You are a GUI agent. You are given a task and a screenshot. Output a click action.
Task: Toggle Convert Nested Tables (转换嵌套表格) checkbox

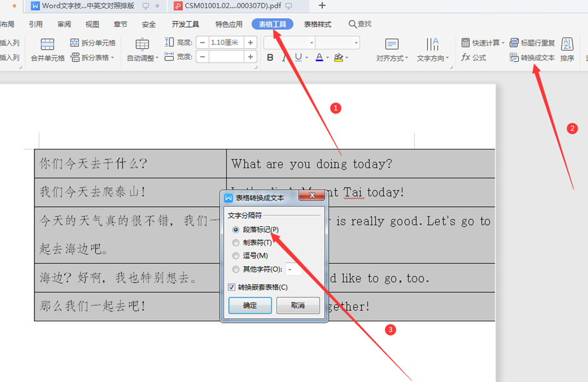tap(232, 288)
